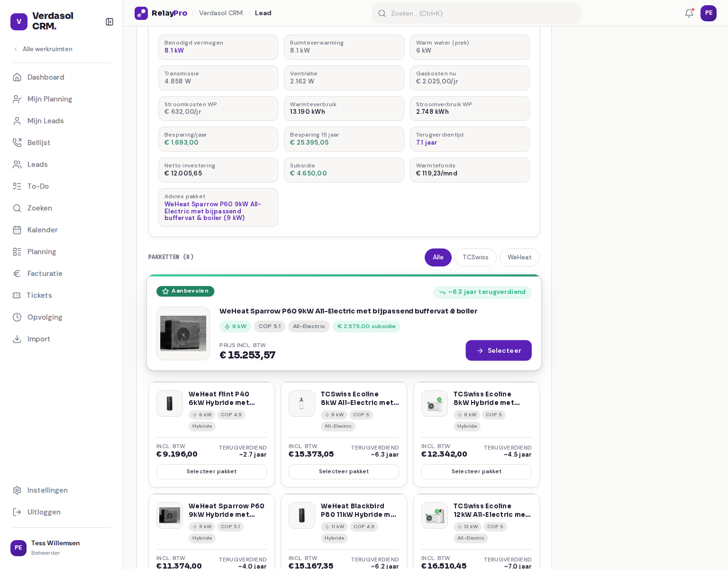Show all packages with Alle filter
The width and height of the screenshot is (728, 569).
point(438,257)
